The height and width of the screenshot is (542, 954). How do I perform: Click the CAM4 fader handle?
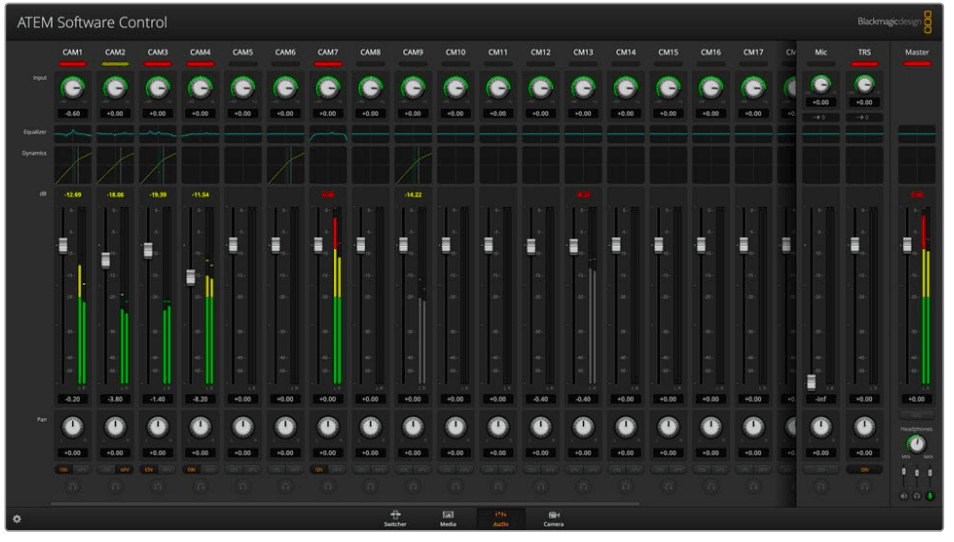pos(191,277)
